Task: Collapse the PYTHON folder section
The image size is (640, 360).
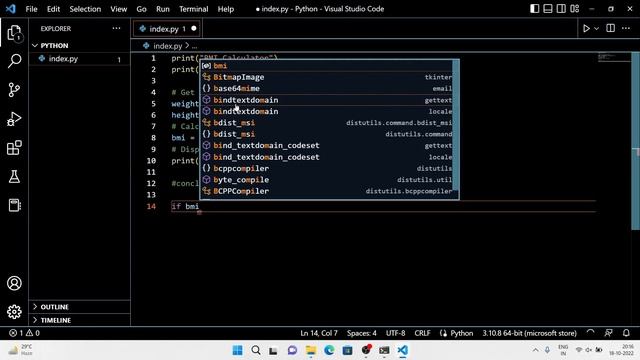Action: pos(80,45)
